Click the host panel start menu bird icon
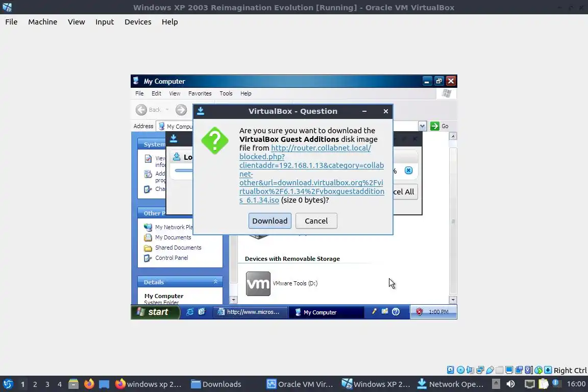Image resolution: width=588 pixels, height=392 pixels. tap(8, 384)
